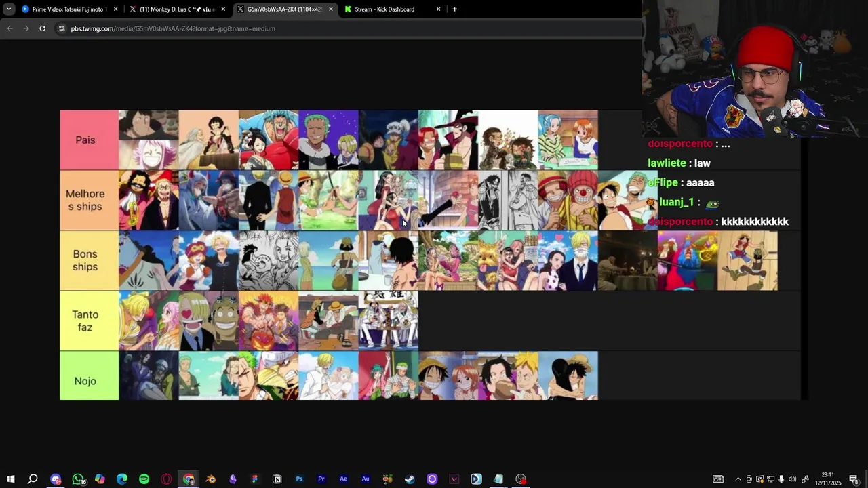
Task: Focus the Chrome window on the taskbar
Action: (x=189, y=479)
